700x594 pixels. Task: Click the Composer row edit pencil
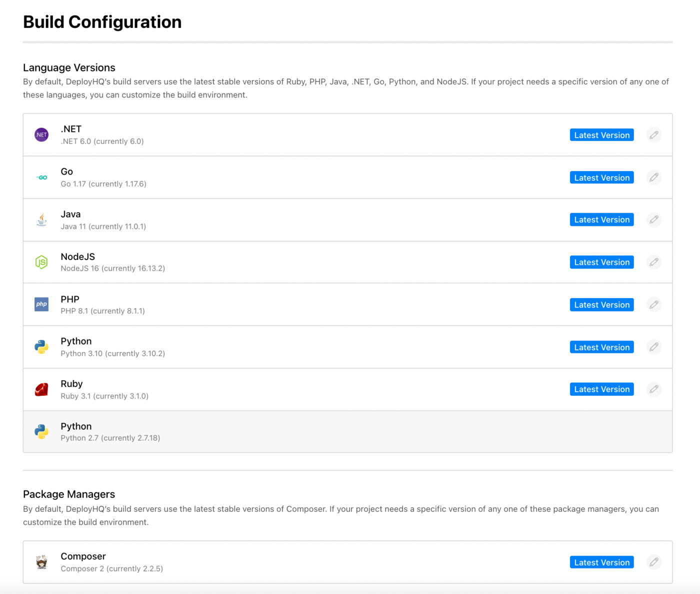(654, 562)
